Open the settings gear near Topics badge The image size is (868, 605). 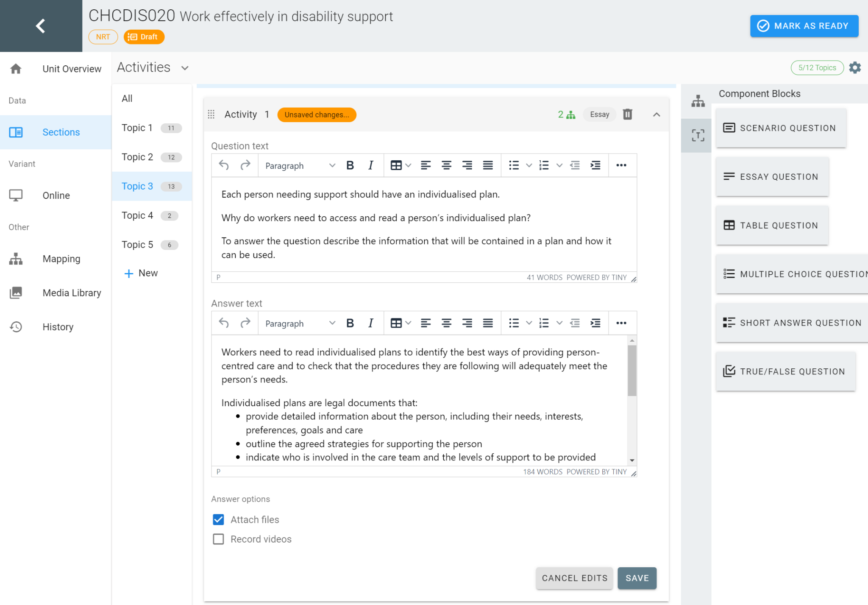855,68
